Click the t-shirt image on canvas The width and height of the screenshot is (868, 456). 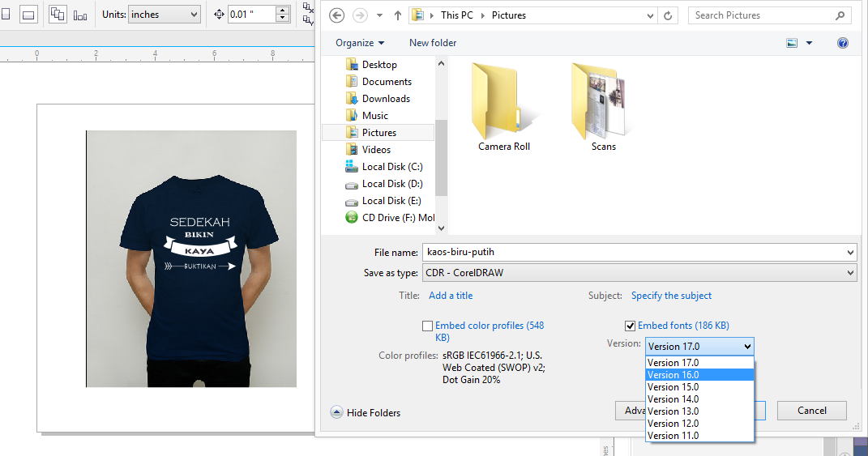191,258
